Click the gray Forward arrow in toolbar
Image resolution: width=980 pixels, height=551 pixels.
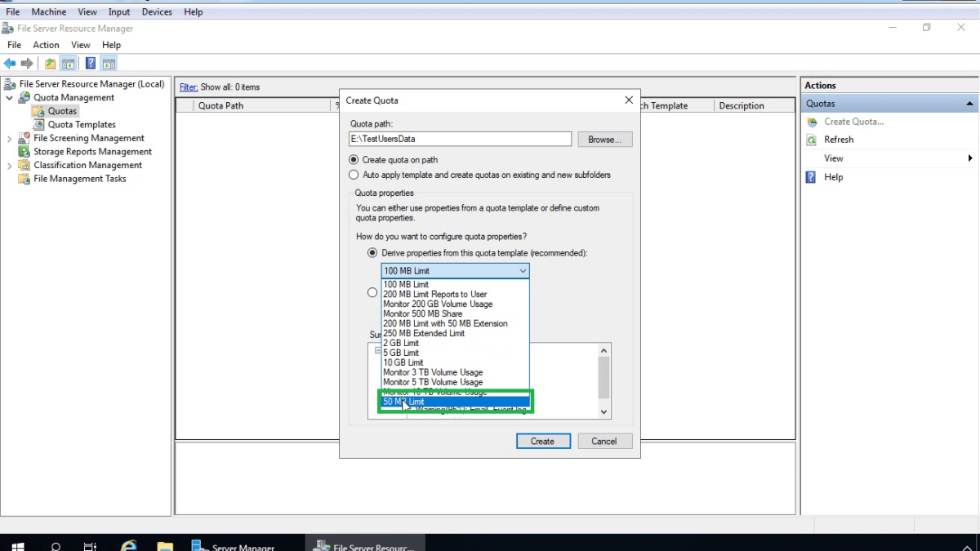[x=27, y=64]
